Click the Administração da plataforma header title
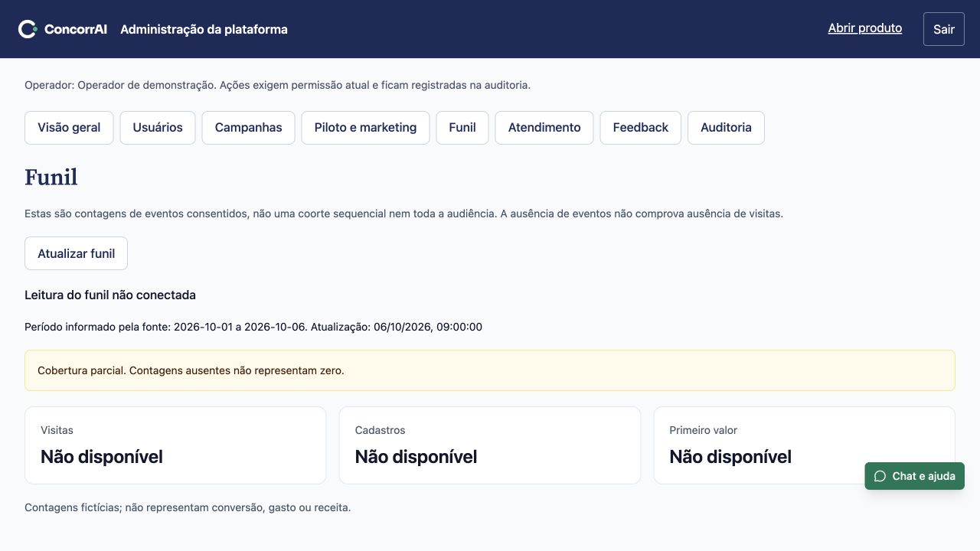The width and height of the screenshot is (980, 551). coord(204,29)
